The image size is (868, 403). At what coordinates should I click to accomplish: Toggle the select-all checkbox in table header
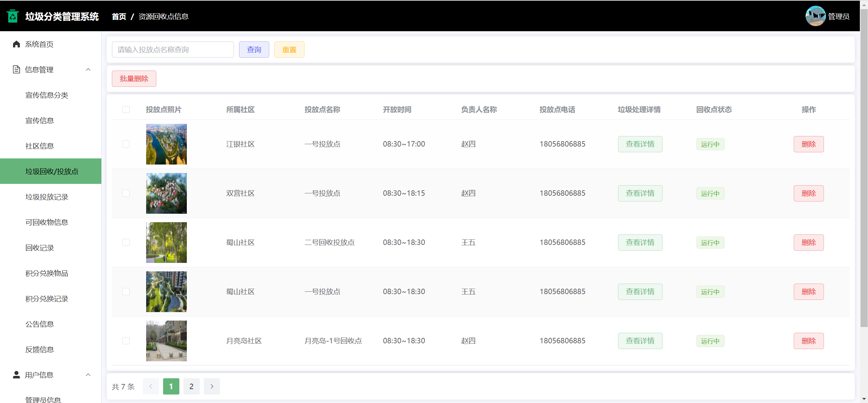(x=126, y=109)
